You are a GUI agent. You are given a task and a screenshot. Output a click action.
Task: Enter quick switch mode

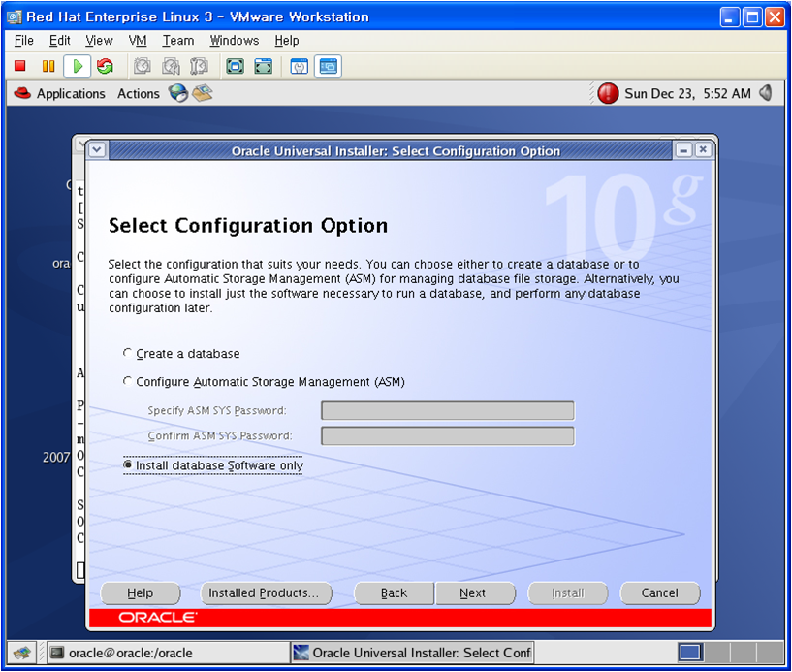point(263,66)
